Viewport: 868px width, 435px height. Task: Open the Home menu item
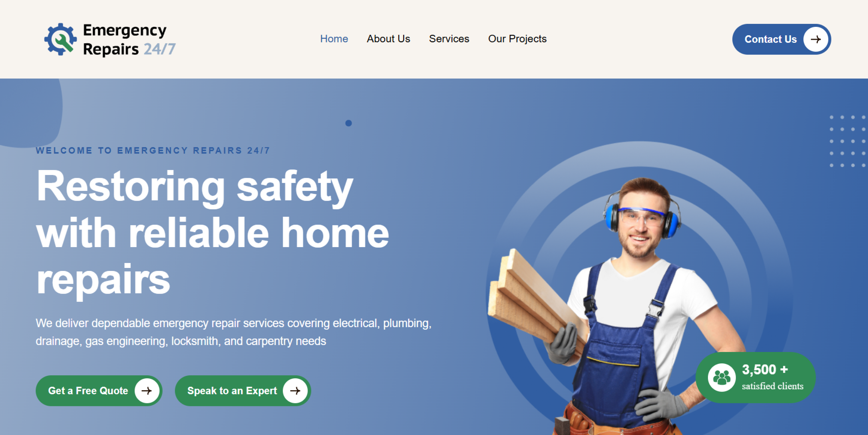(334, 39)
